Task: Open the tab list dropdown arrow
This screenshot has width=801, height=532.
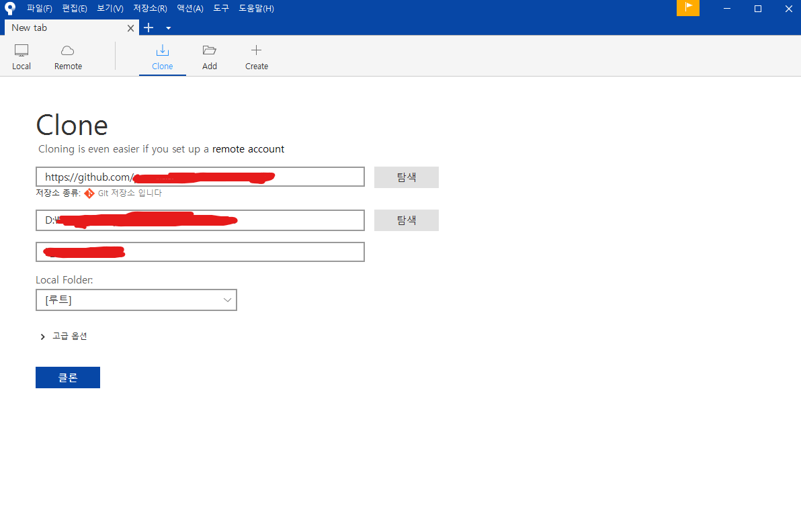Action: (168, 28)
